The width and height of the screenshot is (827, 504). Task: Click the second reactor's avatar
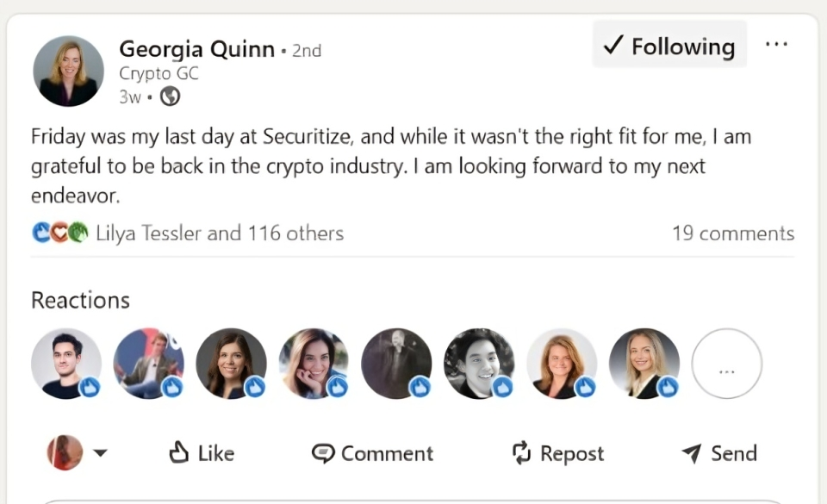[148, 364]
